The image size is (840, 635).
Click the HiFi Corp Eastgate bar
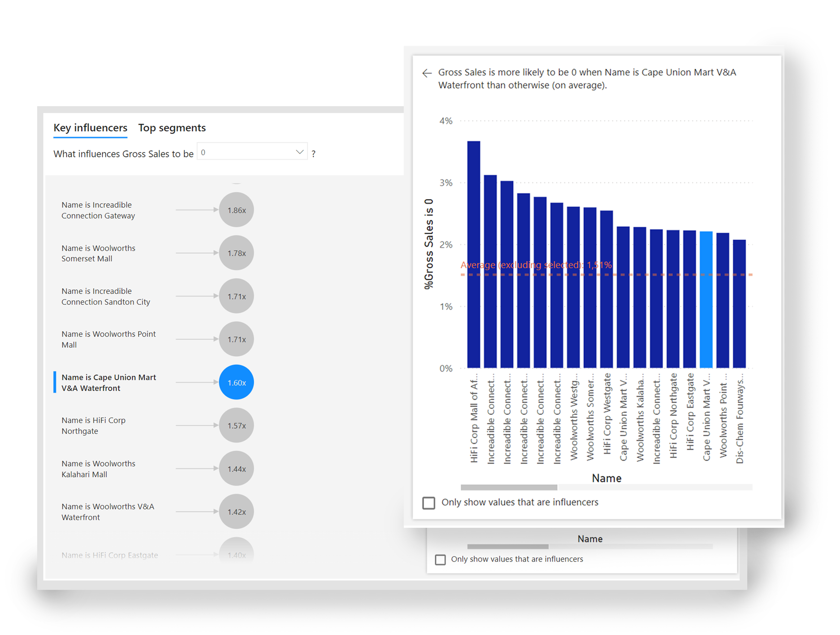690,299
